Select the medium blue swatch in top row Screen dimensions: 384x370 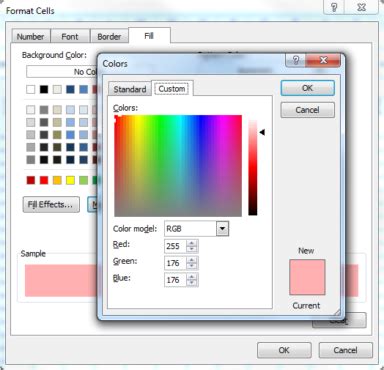(84, 89)
